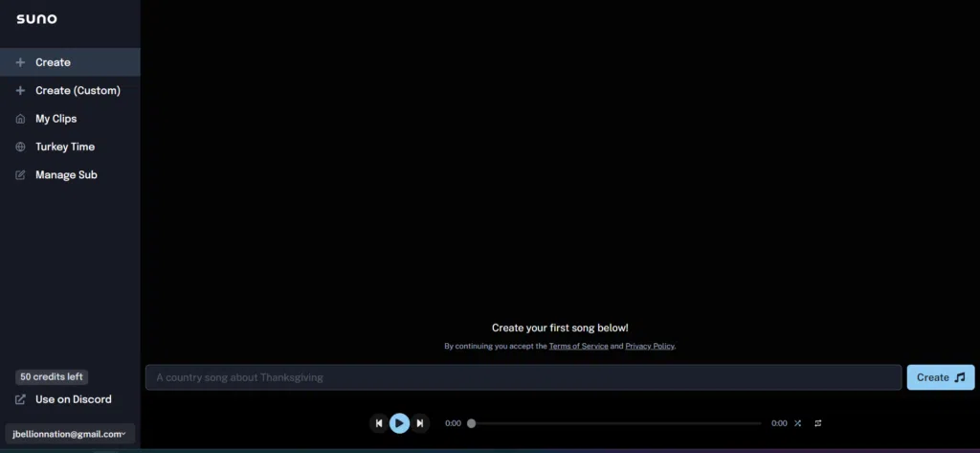Expand the jbellionnation@gmail.com account menu
The image size is (980, 453).
70,434
